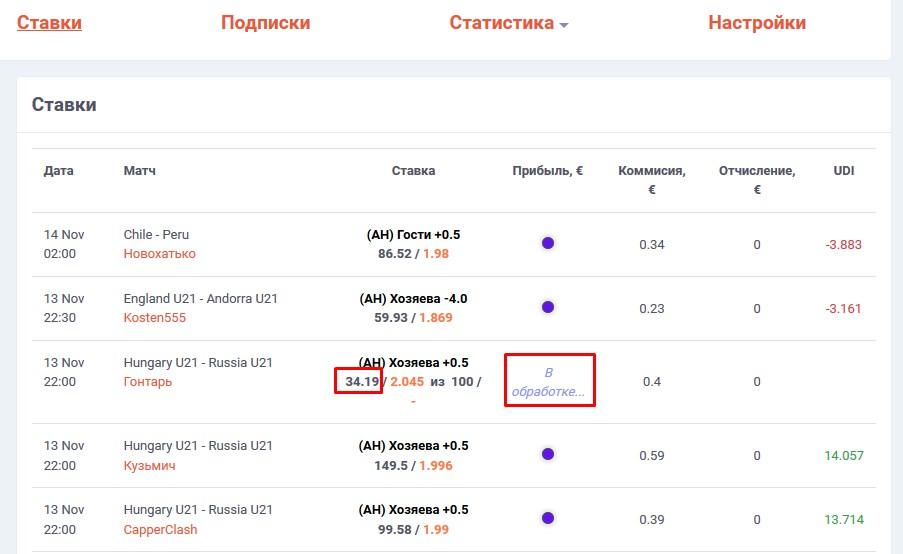Click the Гонтарь capper name

tap(148, 382)
